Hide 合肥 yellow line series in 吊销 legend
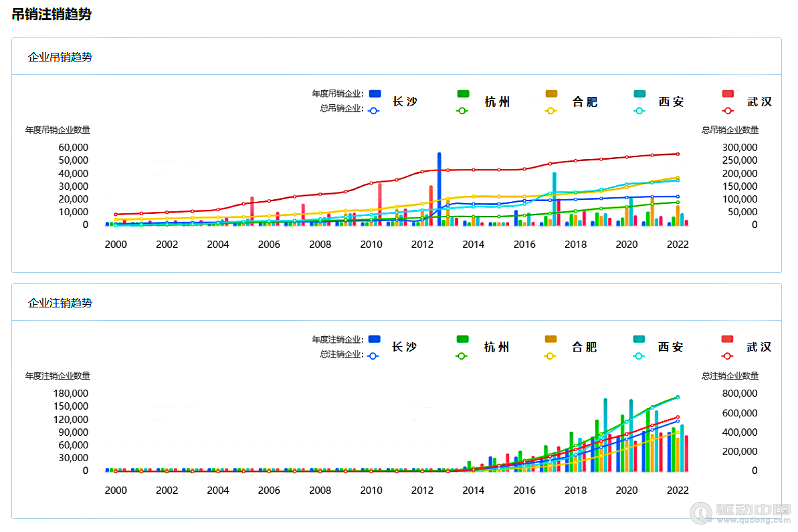Image resolution: width=798 pixels, height=532 pixels. (x=551, y=110)
